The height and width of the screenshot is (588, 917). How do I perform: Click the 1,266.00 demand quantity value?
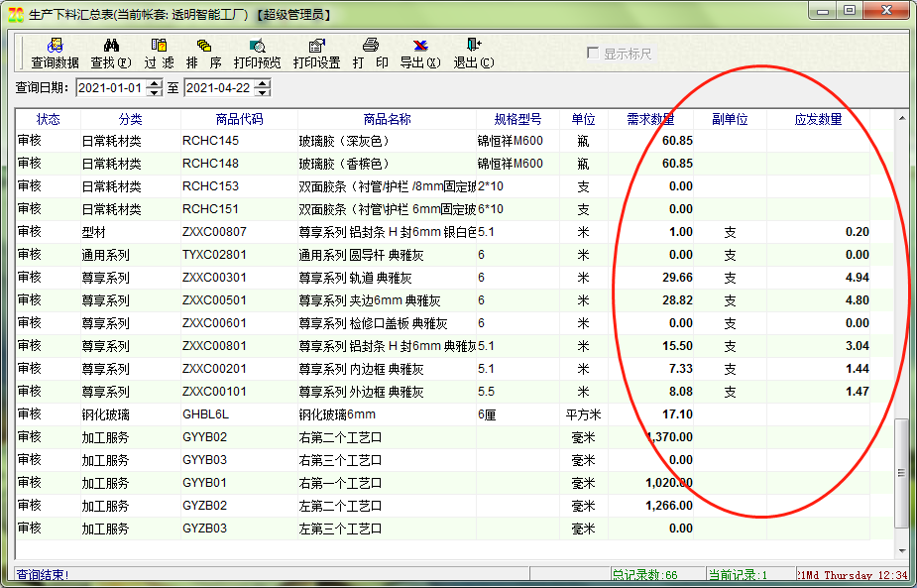669,506
